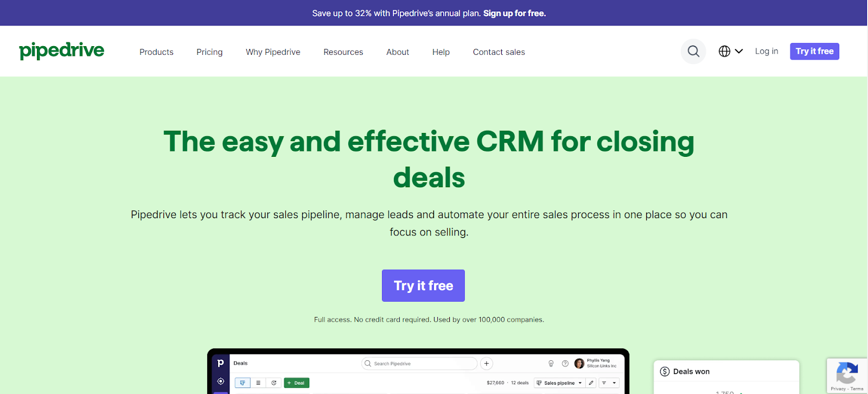
Task: Open the site search magnifier icon
Action: point(693,52)
